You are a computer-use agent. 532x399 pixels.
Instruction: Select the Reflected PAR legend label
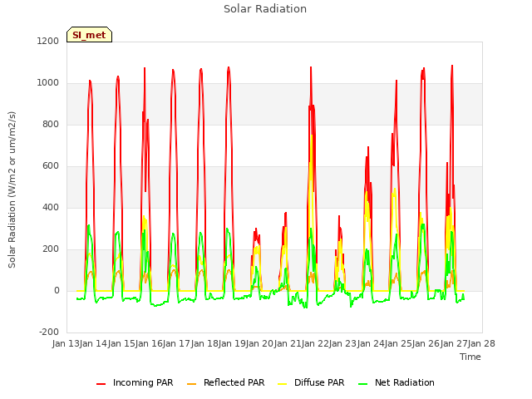pyautogui.click(x=234, y=382)
